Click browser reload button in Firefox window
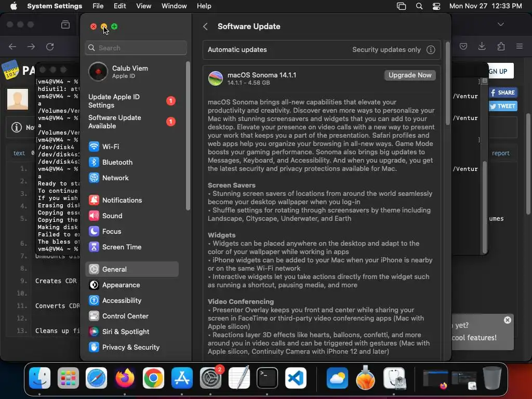The height and width of the screenshot is (399, 532). (x=50, y=46)
